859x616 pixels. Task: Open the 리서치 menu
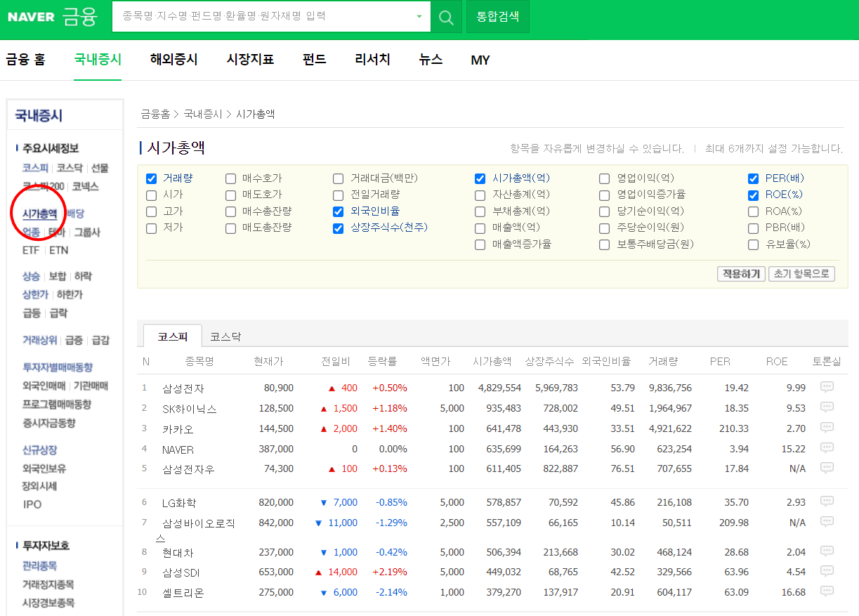coord(372,60)
